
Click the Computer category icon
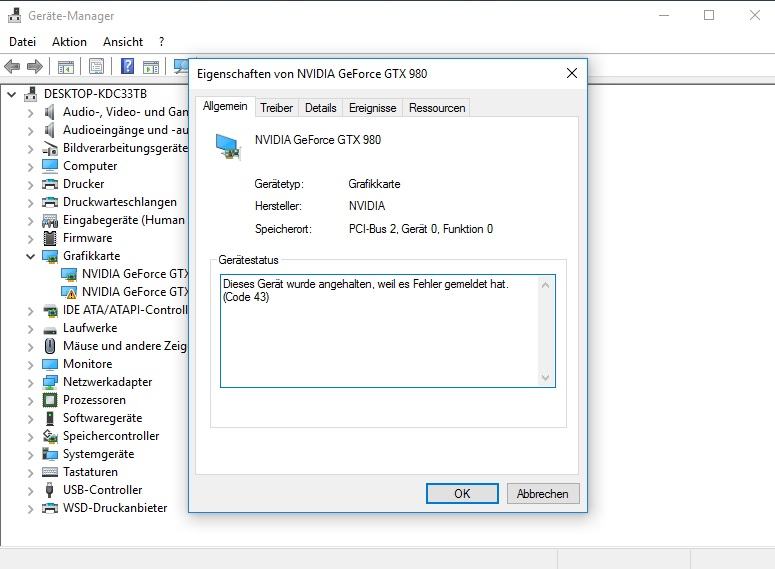[x=50, y=166]
